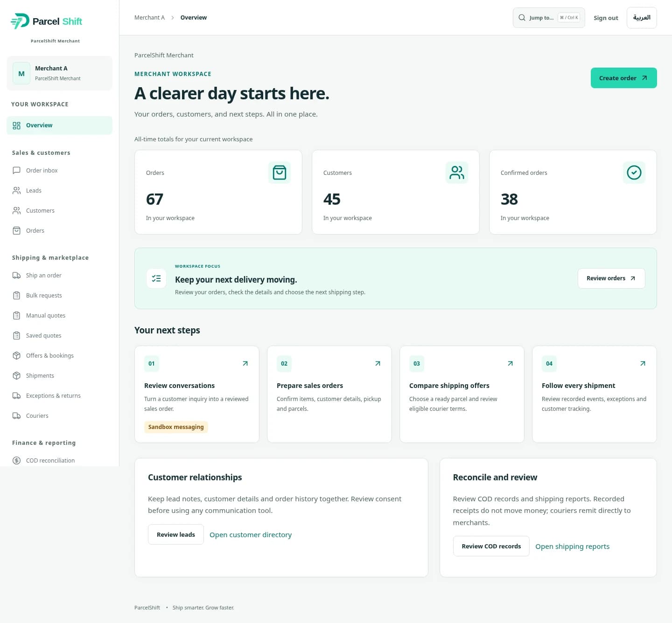Click the Create order button
The width and height of the screenshot is (672, 623).
coord(624,78)
